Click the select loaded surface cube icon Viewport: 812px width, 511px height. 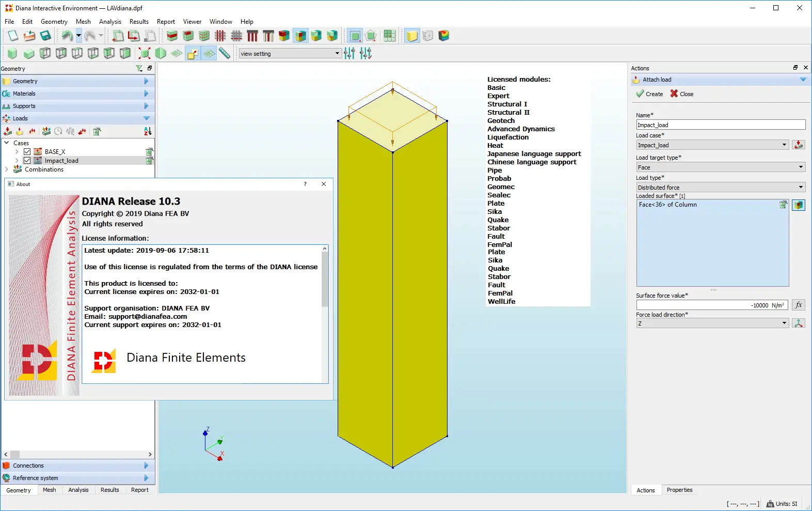[x=799, y=205]
